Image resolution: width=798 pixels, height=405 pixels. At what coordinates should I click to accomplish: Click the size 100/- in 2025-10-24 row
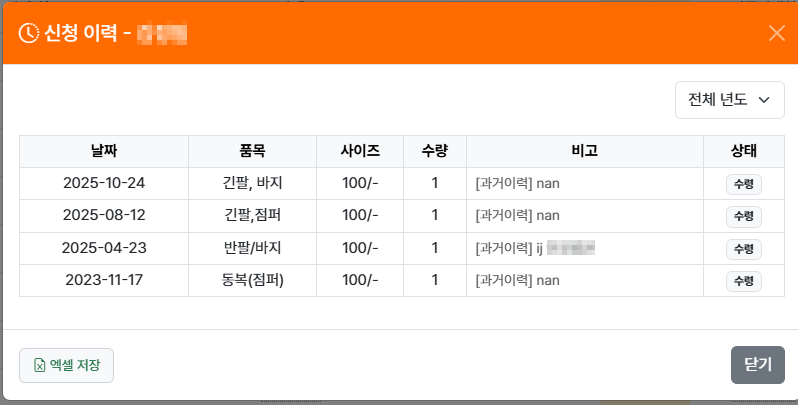[360, 183]
